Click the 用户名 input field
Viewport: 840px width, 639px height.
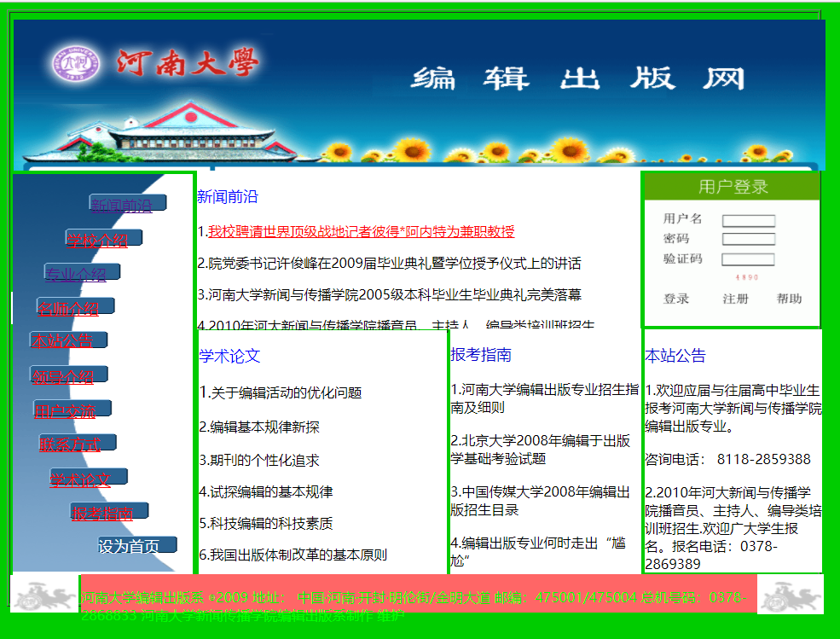[x=748, y=220]
